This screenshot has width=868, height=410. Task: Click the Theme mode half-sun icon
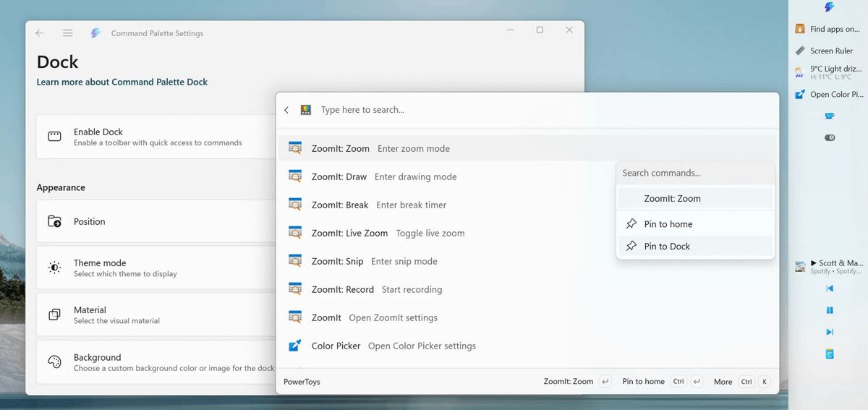(54, 268)
